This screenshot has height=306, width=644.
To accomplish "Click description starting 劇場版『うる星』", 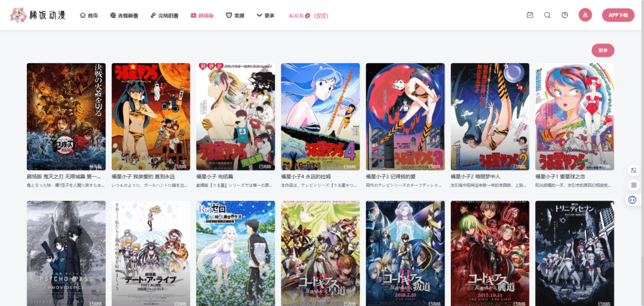I will pyautogui.click(x=233, y=185).
